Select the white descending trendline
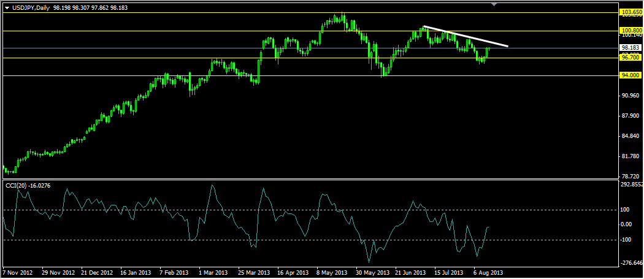The width and height of the screenshot is (644, 279). coord(466,36)
